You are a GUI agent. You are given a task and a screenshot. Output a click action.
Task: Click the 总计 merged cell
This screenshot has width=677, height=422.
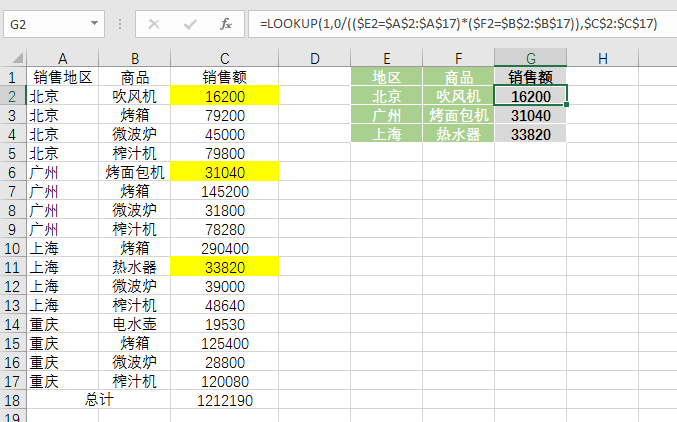(99, 400)
